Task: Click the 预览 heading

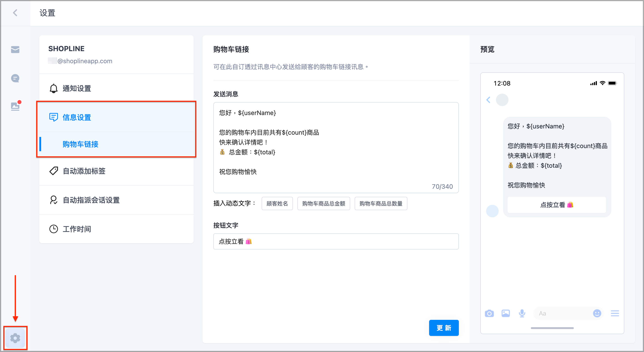Action: [487, 49]
